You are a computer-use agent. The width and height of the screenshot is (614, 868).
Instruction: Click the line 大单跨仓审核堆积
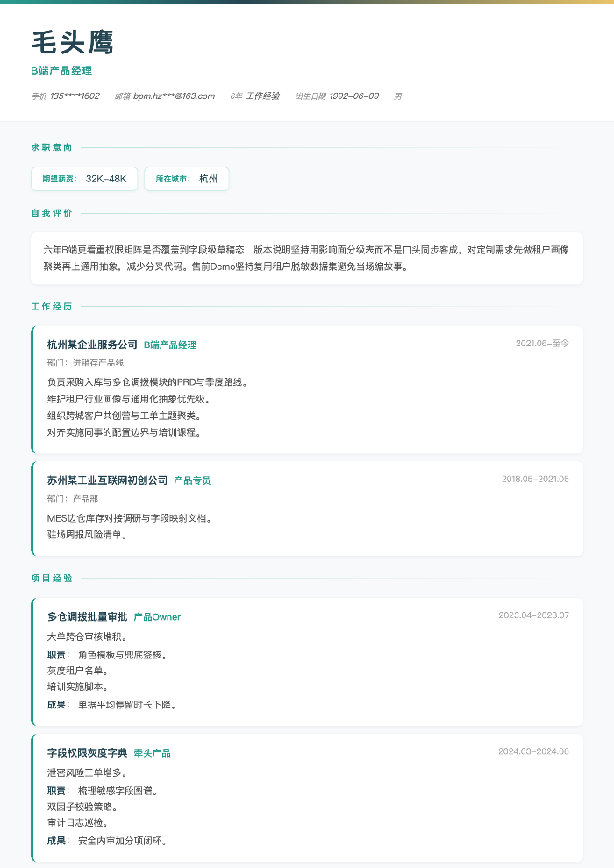[x=87, y=637]
